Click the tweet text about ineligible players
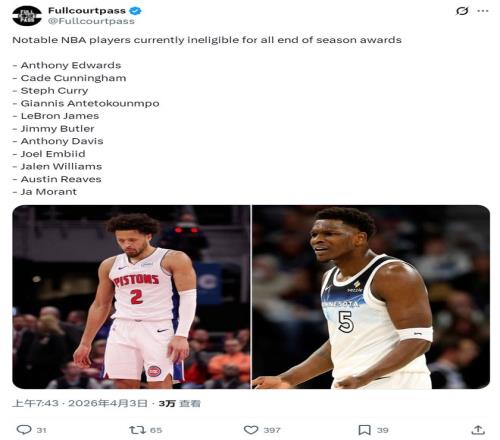500x440 pixels. coord(207,40)
